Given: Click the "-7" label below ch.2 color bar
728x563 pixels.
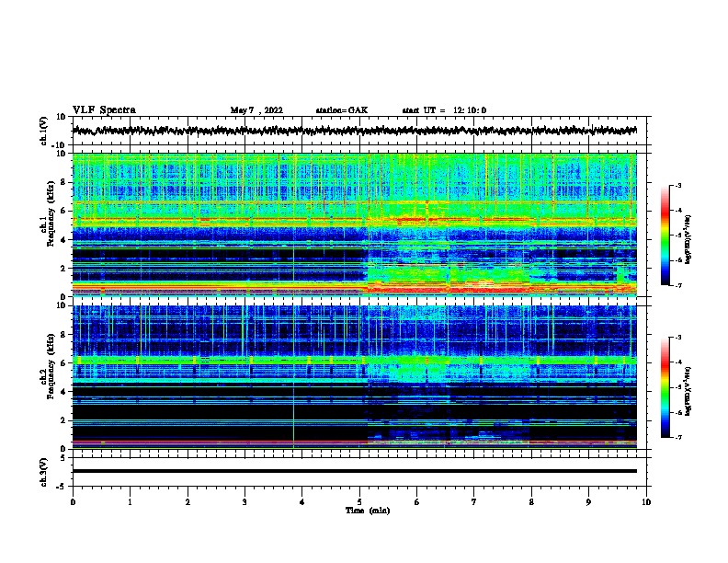Looking at the screenshot, I should tap(677, 437).
